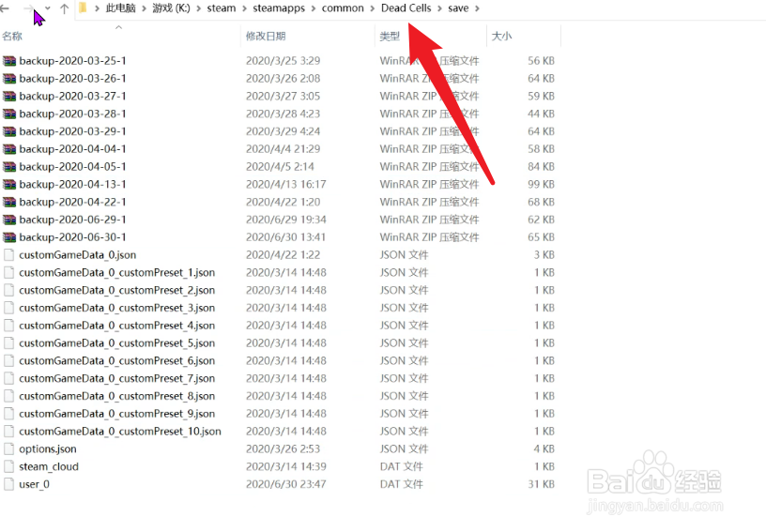Open the recent locations dropdown chevron
The height and width of the screenshot is (532, 766).
[x=47, y=8]
